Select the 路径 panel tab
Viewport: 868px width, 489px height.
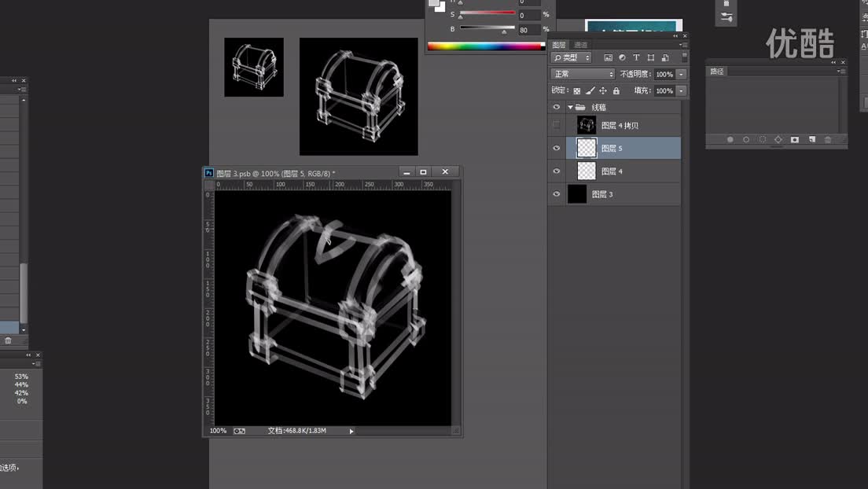tap(717, 72)
